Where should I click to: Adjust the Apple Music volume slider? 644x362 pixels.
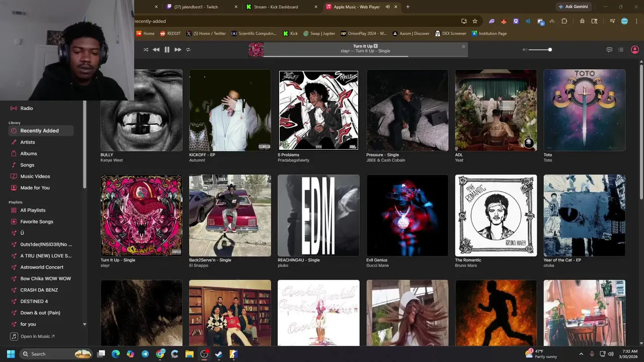coord(540,50)
